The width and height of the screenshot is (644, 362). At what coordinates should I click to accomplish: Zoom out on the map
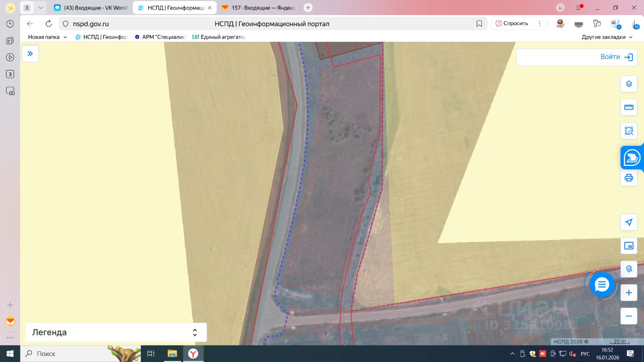tap(629, 316)
